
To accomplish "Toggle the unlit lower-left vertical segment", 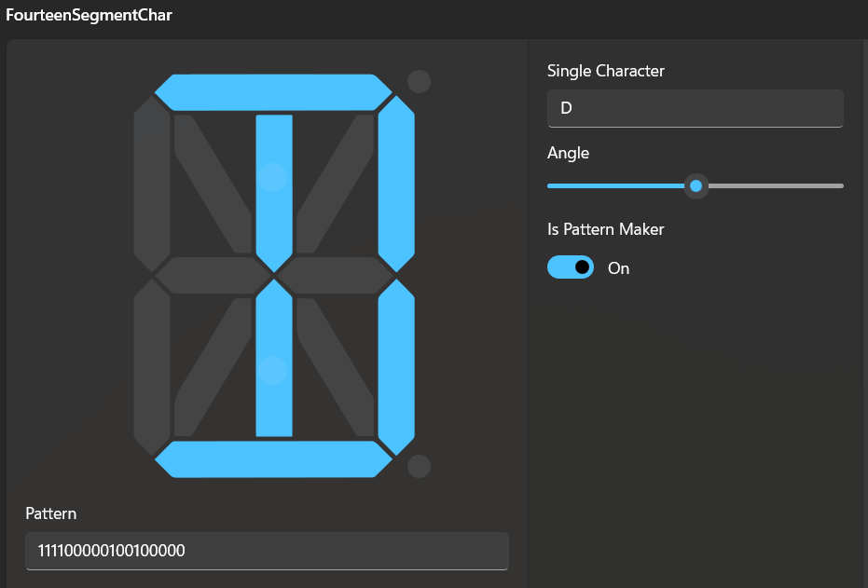I will pos(152,367).
